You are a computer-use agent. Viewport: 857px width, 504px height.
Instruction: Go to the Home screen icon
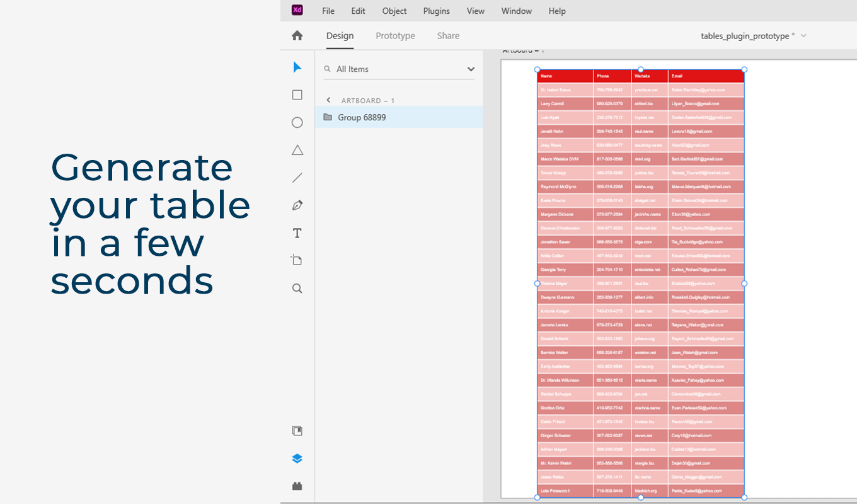297,36
